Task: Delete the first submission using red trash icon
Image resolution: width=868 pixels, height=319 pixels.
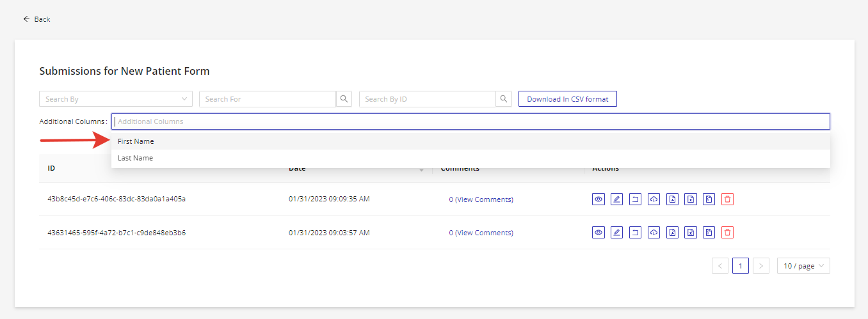Action: click(727, 199)
